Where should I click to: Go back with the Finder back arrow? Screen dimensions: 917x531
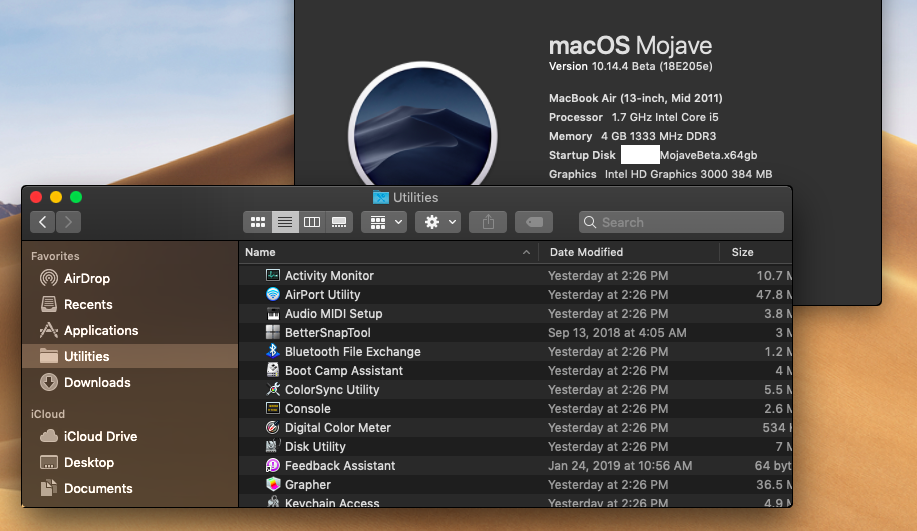pos(42,222)
